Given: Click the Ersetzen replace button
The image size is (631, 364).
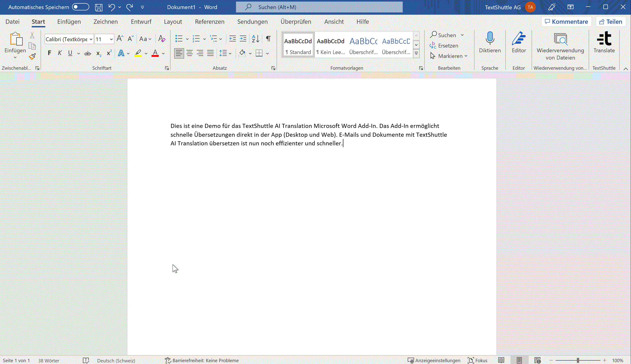Looking at the screenshot, I should click(444, 46).
